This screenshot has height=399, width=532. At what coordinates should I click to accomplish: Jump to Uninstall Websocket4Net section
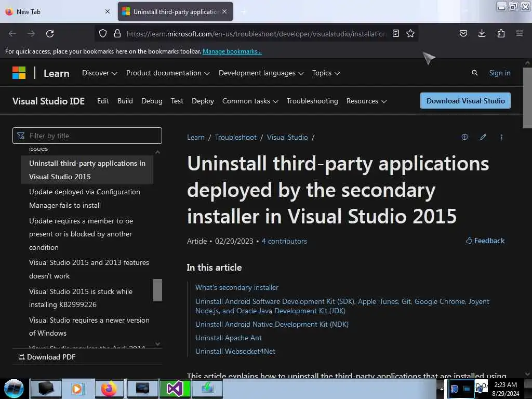[x=235, y=352]
